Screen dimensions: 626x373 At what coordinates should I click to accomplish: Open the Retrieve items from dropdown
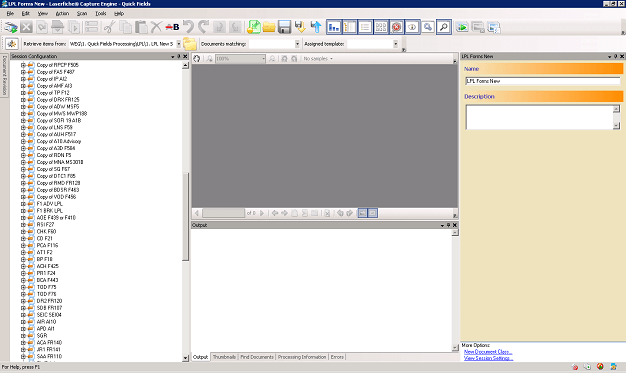(178, 44)
